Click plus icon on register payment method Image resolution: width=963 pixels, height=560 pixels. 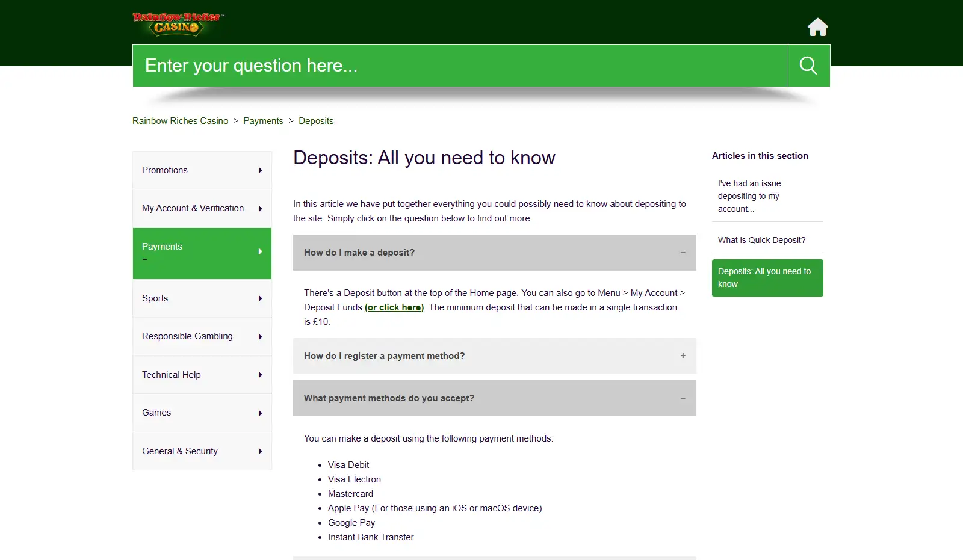(x=683, y=355)
